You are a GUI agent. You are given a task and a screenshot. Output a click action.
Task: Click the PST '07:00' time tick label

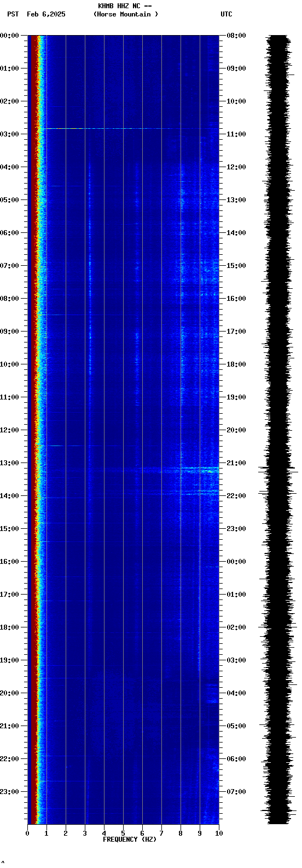coord(9,266)
